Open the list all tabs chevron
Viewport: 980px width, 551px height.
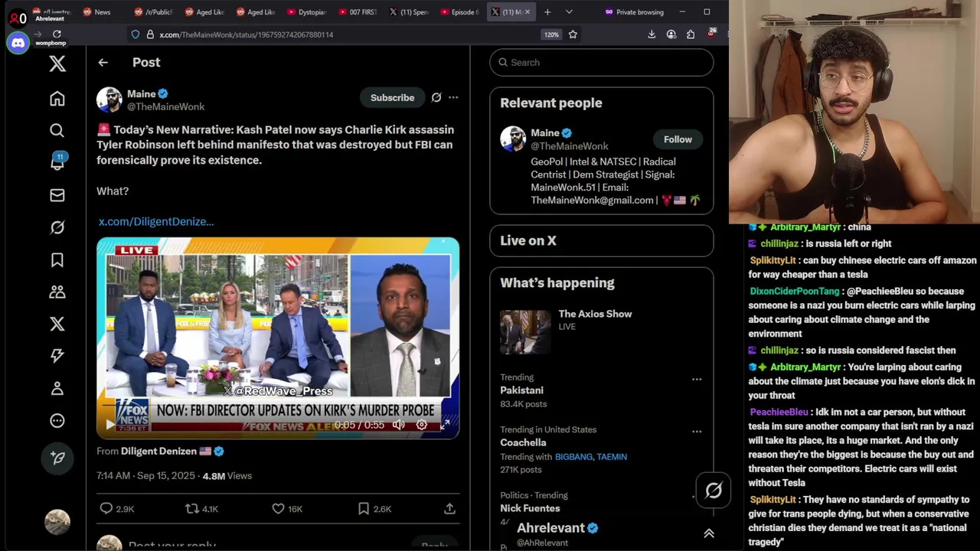click(569, 11)
